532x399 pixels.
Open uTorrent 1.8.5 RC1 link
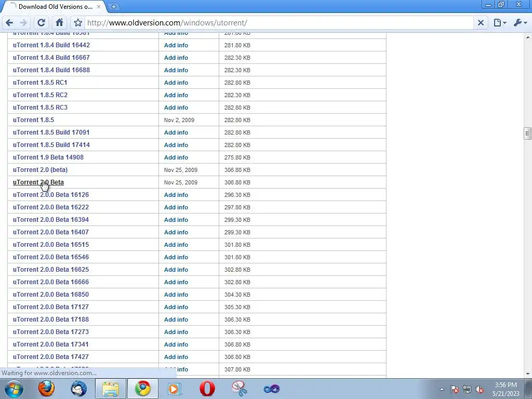[40, 83]
